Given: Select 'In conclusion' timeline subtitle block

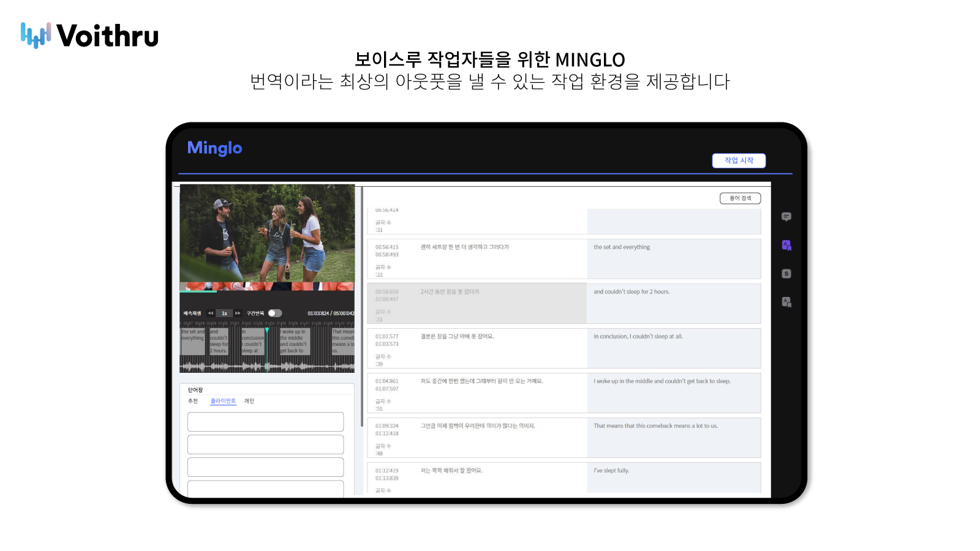Looking at the screenshot, I should [x=253, y=341].
